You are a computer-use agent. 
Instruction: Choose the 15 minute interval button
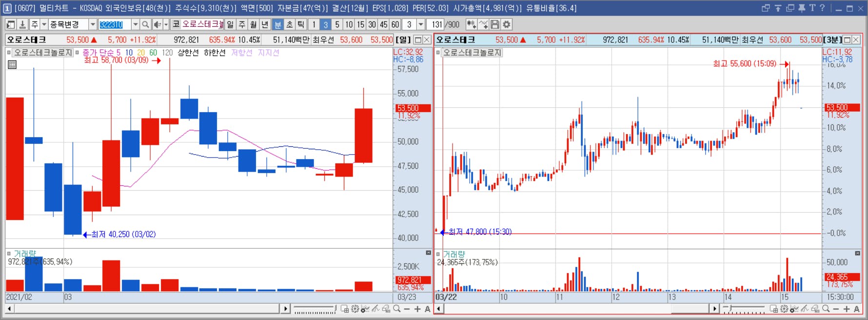[x=360, y=24]
